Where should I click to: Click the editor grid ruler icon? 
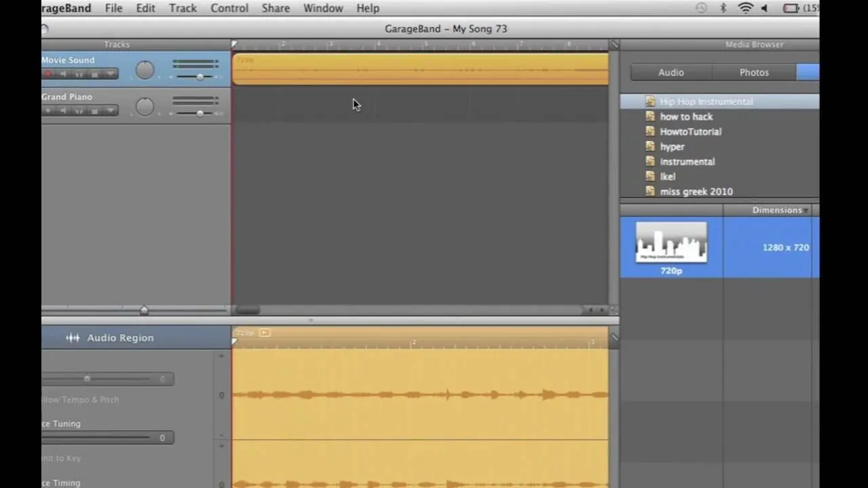point(614,337)
